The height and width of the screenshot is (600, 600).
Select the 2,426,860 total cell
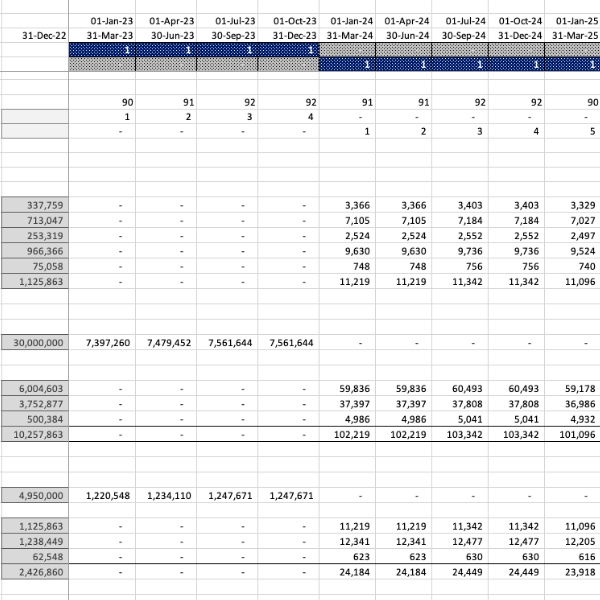(x=34, y=573)
